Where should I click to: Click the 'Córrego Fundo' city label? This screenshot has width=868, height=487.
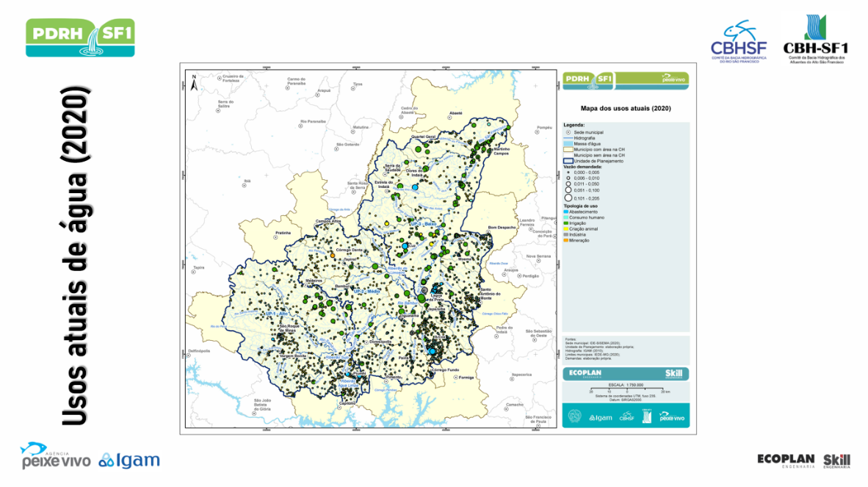pyautogui.click(x=446, y=369)
